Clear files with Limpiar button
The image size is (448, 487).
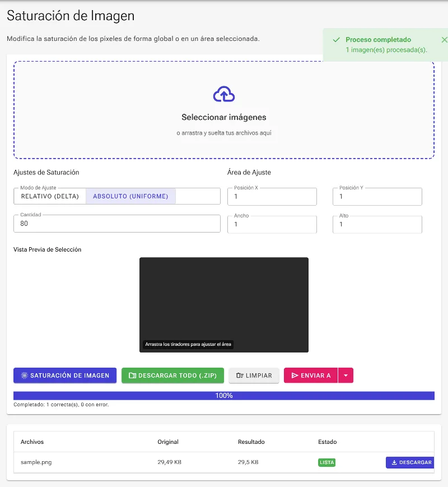point(254,375)
